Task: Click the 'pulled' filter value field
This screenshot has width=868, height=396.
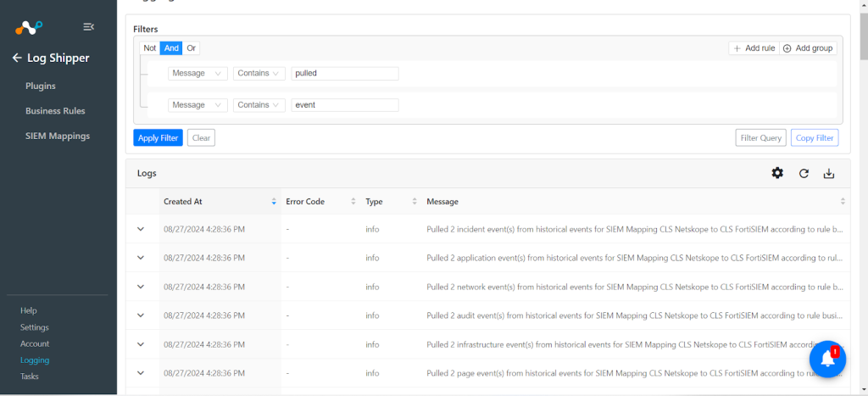Action: 345,73
